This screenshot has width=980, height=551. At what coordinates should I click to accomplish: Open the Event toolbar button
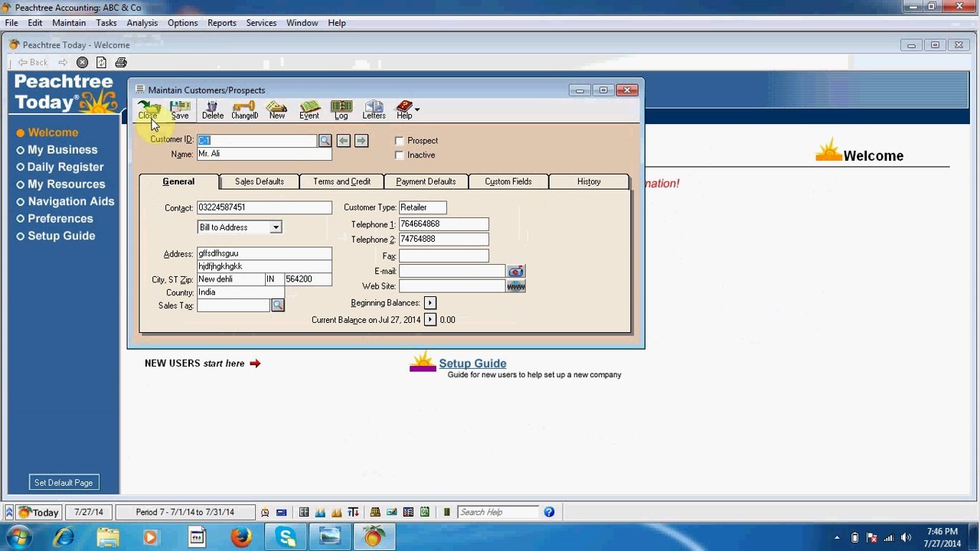click(309, 110)
